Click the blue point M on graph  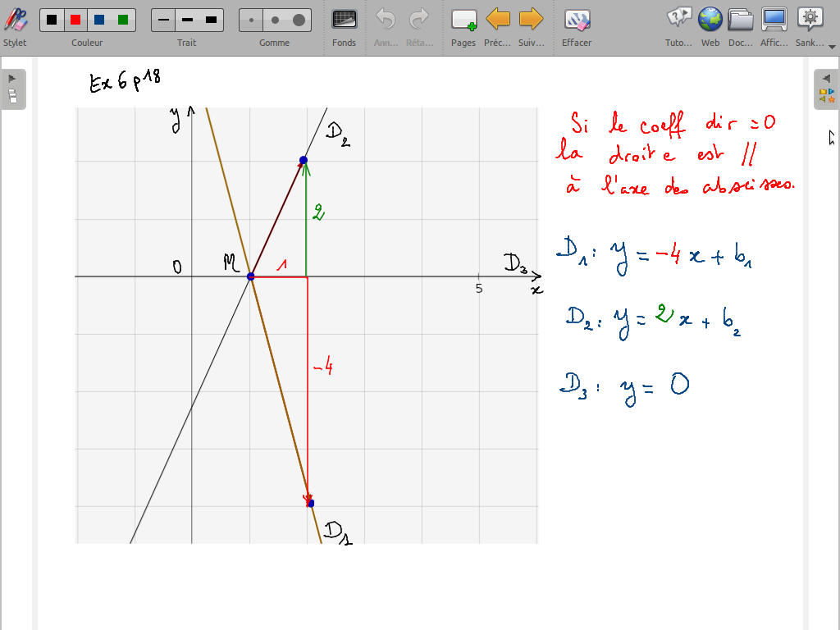pos(251,276)
